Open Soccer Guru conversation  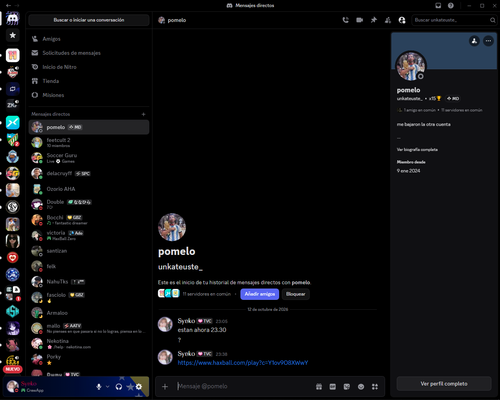pyautogui.click(x=89, y=158)
